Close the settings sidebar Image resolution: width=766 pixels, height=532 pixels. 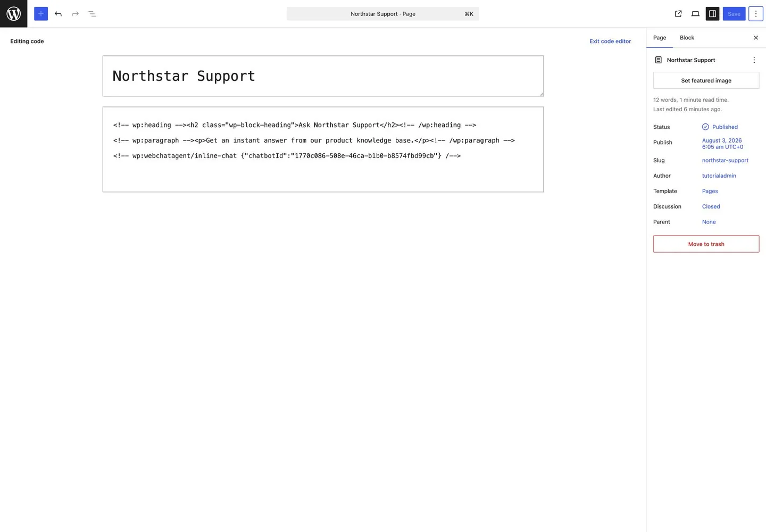[x=756, y=38]
